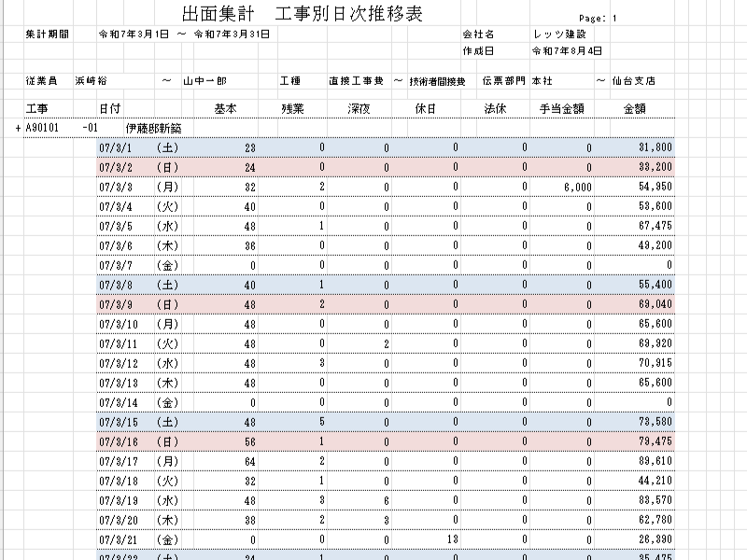Image resolution: width=747 pixels, height=560 pixels.
Task: Click the 休日 column header
Action: click(426, 109)
